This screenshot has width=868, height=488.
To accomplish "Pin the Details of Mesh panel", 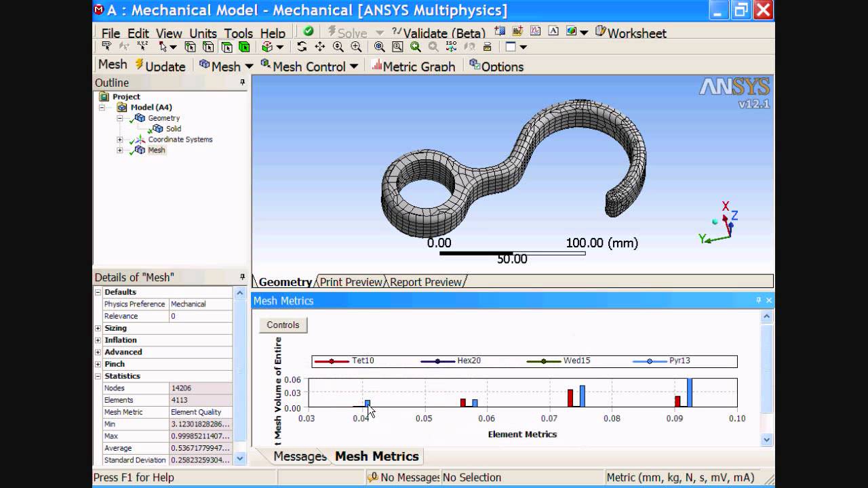I will [242, 277].
